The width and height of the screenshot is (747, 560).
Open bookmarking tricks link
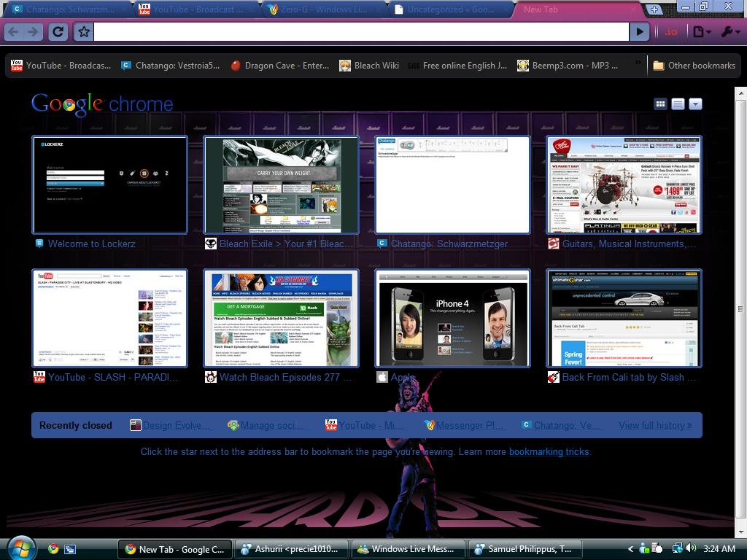click(549, 452)
